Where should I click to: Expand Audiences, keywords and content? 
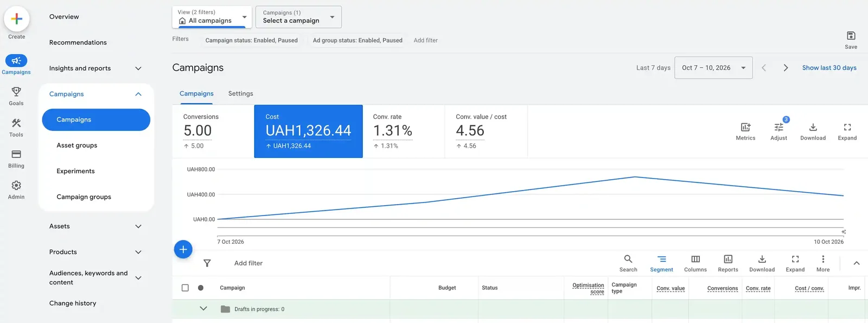(x=138, y=278)
